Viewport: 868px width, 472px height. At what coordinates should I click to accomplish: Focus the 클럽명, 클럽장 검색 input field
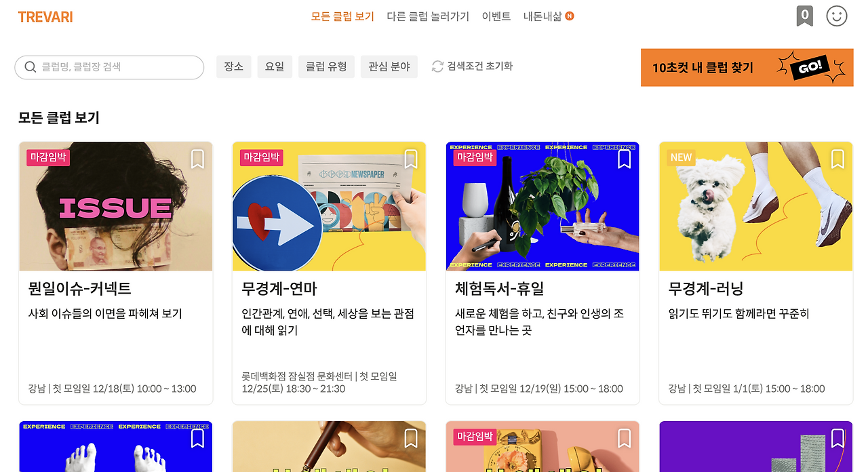[x=109, y=67]
